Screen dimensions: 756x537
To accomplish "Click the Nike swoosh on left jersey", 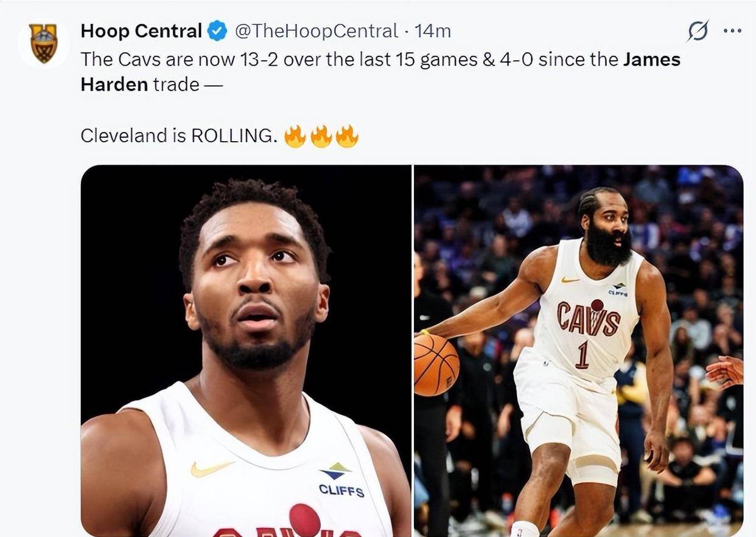I will [x=211, y=467].
